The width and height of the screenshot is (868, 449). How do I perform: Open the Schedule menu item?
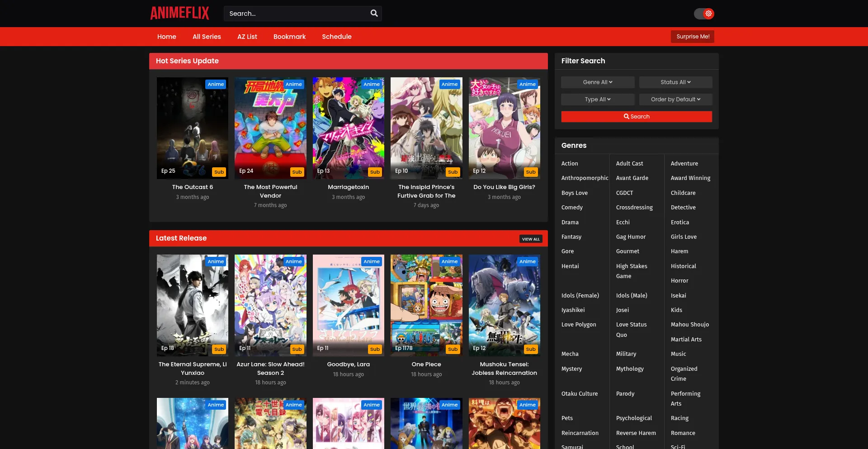337,37
